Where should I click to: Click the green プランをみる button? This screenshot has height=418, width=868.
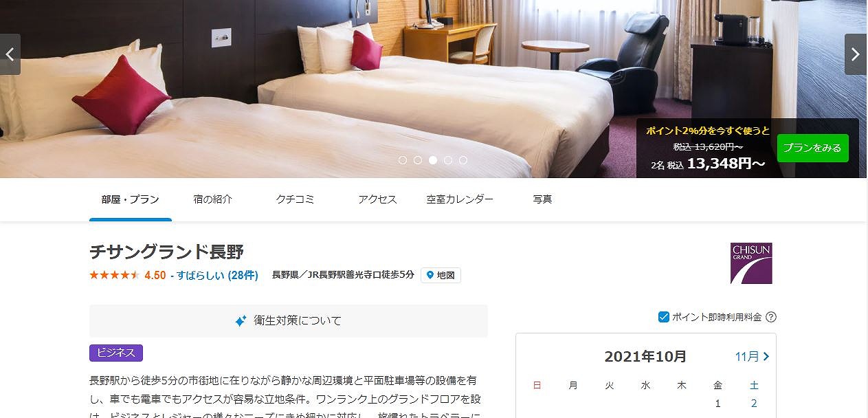pyautogui.click(x=813, y=148)
